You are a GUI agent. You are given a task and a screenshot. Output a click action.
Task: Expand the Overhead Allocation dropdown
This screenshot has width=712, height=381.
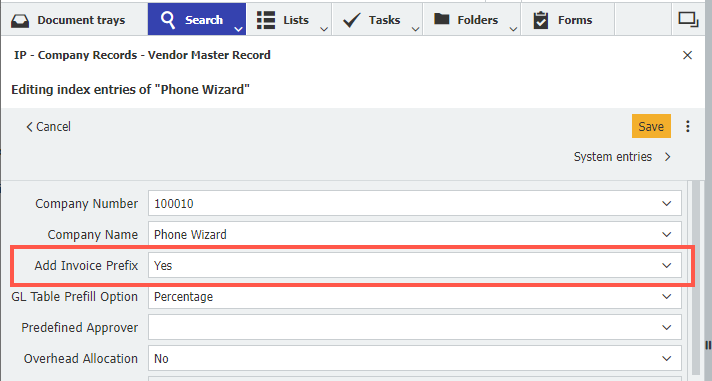[666, 358]
